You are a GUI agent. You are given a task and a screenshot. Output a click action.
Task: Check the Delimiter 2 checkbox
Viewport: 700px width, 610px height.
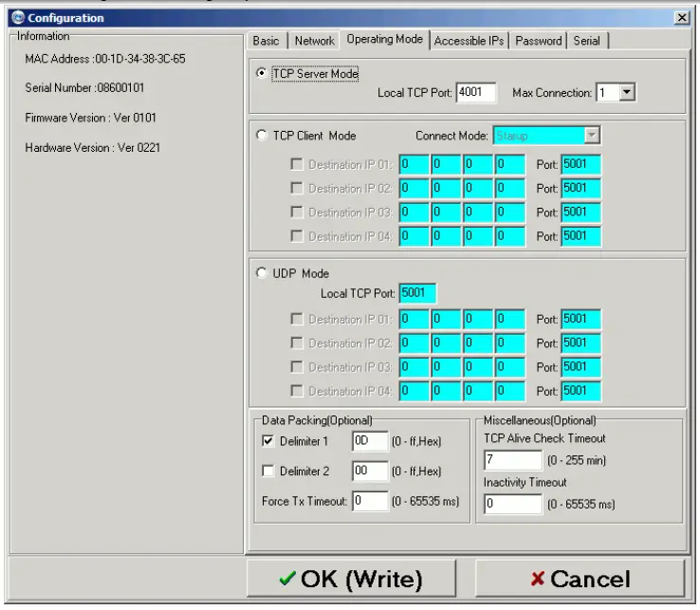(267, 471)
